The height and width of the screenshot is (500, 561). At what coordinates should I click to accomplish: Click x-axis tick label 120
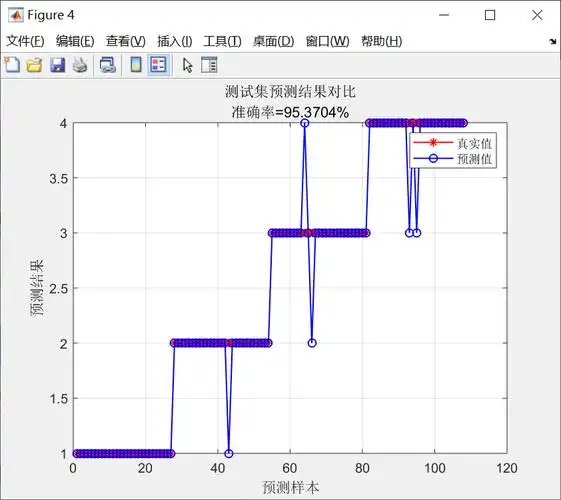point(507,468)
